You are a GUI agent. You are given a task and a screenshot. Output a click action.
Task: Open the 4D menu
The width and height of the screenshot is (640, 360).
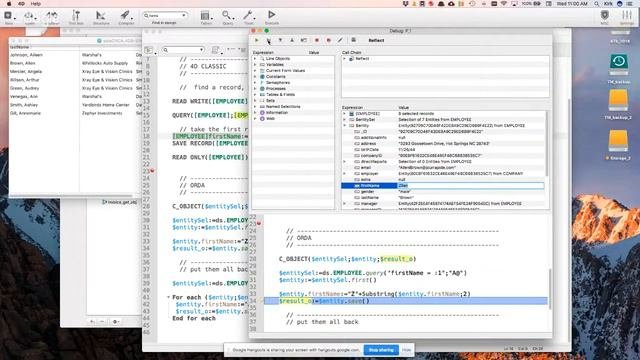[22, 4]
